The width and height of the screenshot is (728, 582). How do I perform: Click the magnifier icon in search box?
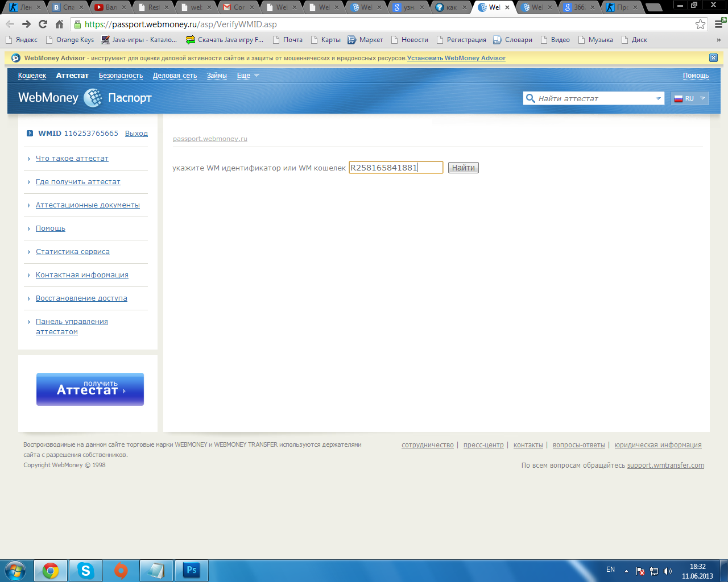530,98
